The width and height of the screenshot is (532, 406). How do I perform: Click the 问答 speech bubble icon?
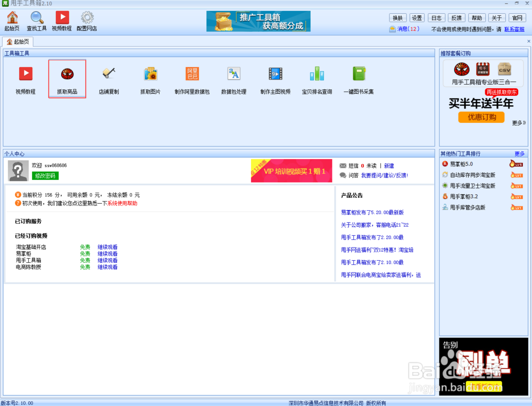pos(343,175)
